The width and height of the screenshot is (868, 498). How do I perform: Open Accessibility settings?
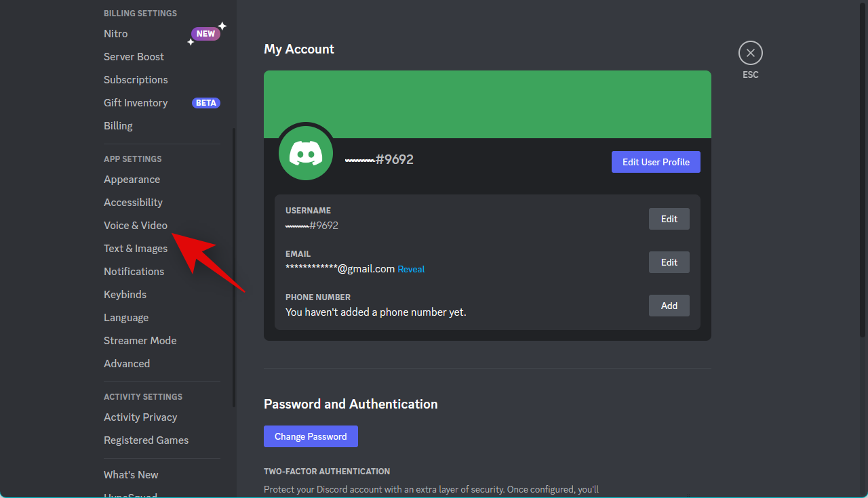(x=133, y=203)
